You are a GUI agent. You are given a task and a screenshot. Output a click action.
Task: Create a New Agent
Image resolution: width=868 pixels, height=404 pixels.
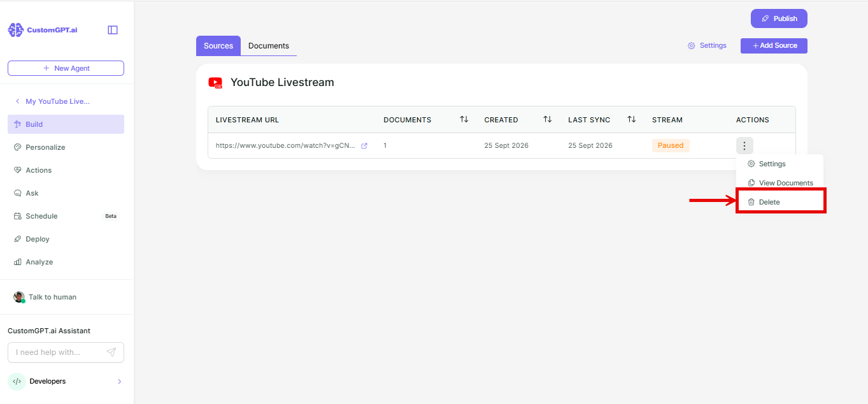pos(66,68)
